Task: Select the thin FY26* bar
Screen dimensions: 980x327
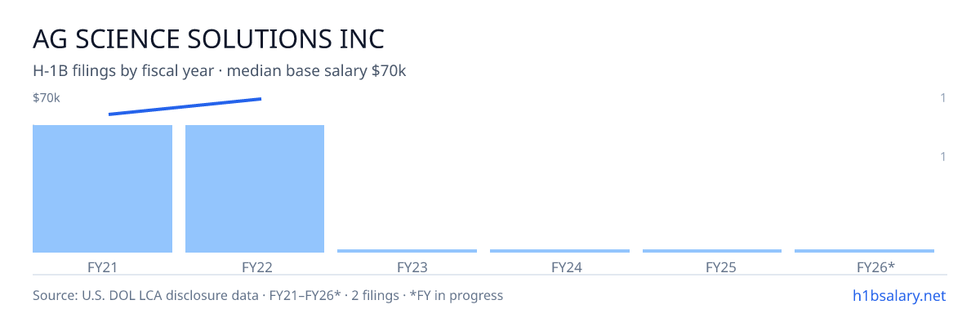Action: coord(864,251)
